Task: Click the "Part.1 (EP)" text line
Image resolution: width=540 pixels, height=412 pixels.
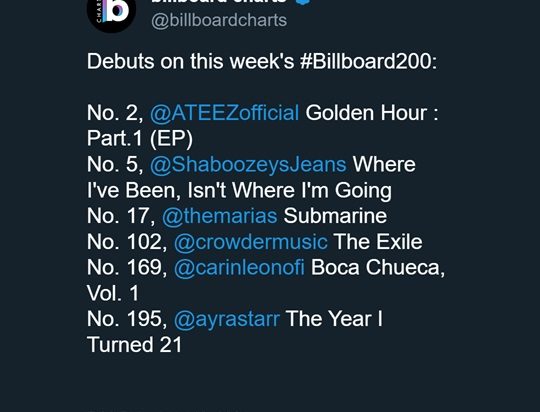Action: [x=140, y=139]
